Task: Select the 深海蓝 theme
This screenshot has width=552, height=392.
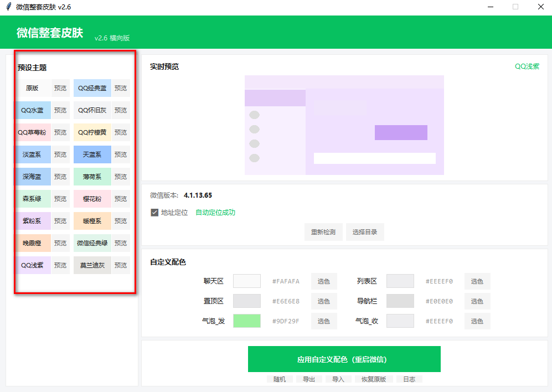Action: coord(32,177)
